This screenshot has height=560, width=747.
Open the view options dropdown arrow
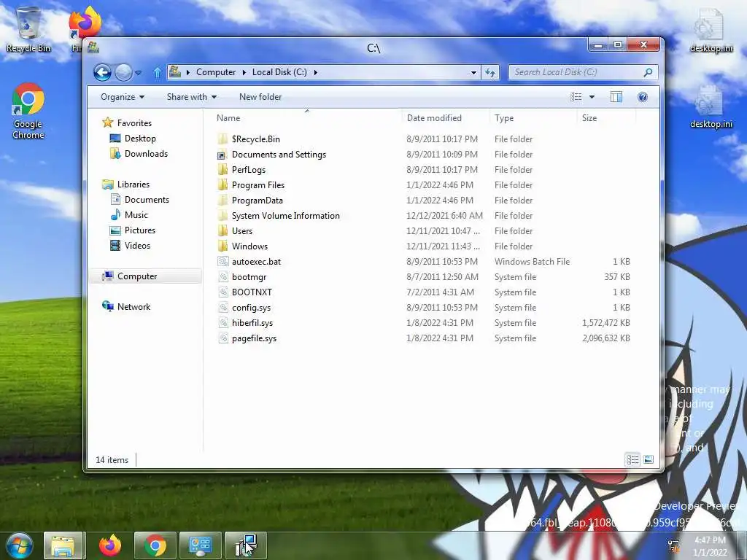click(x=592, y=97)
